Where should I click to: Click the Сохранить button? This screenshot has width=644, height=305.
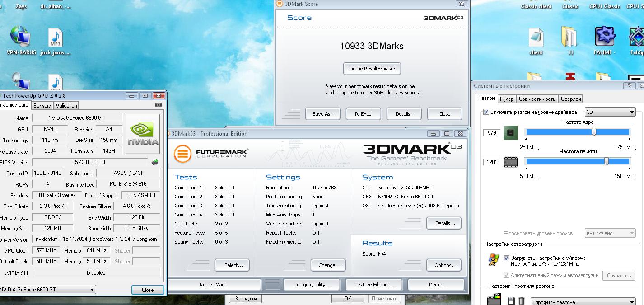point(618,276)
